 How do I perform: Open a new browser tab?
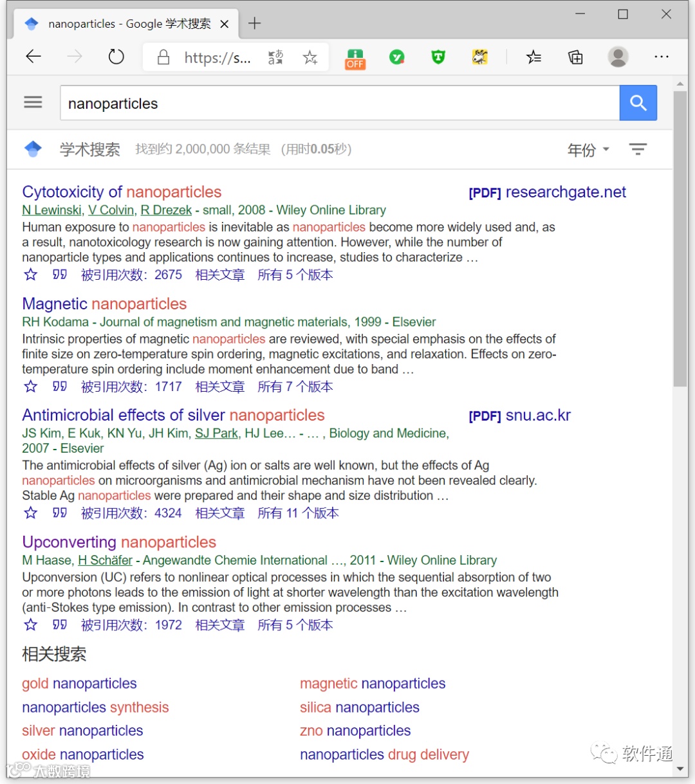coord(255,24)
